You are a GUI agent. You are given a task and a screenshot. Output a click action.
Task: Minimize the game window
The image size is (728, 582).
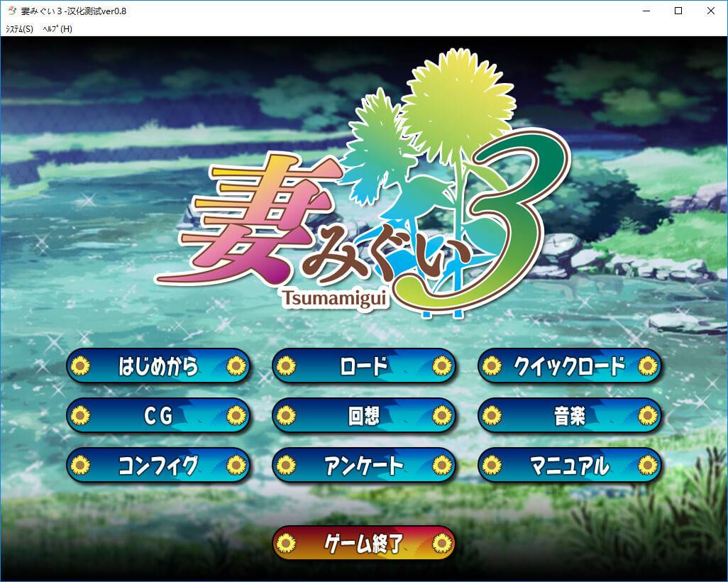click(646, 11)
